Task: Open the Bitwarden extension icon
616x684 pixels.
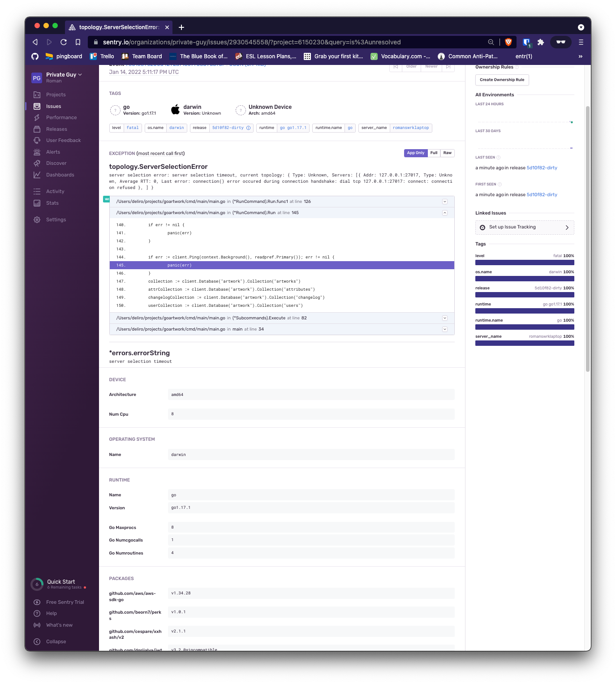Action: pos(527,42)
